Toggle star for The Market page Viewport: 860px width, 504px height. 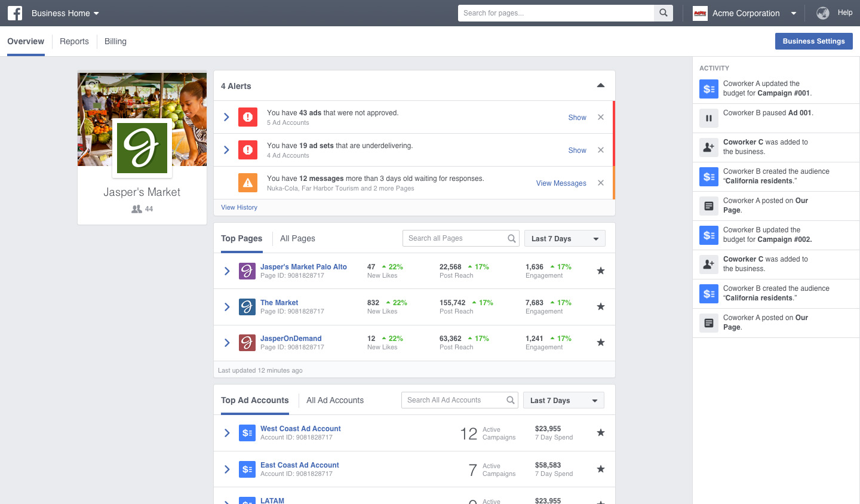(601, 306)
